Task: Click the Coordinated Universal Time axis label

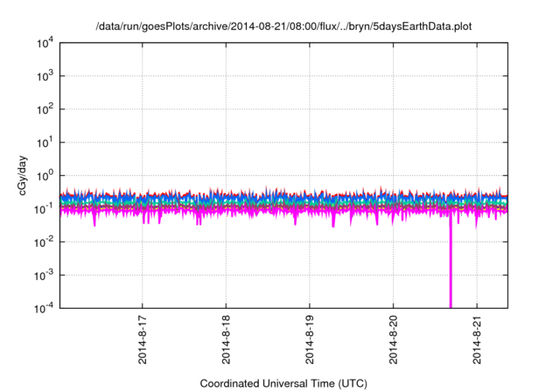Action: [x=283, y=383]
